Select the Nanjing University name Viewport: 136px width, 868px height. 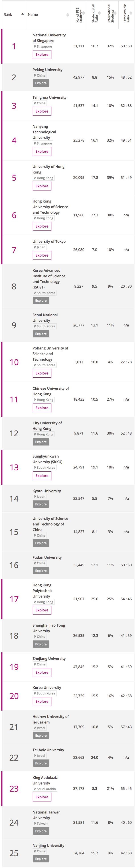click(x=48, y=845)
